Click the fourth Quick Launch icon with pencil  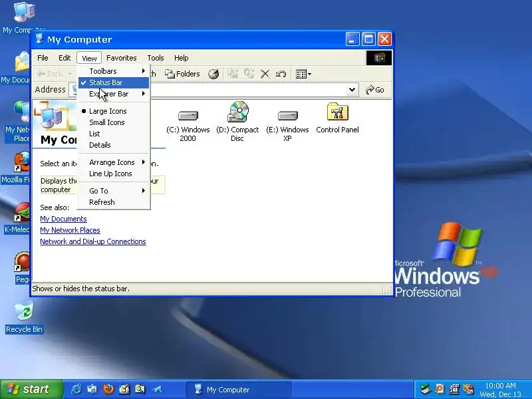click(124, 389)
